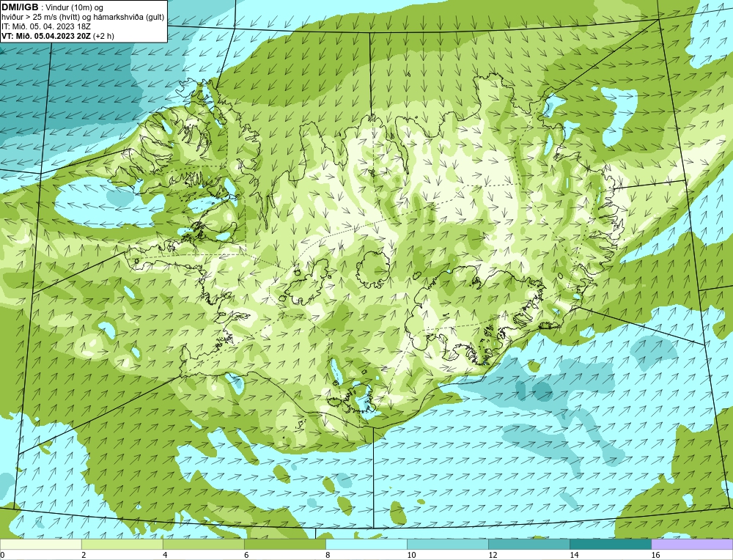Screen dimensions: 733x560
Task: Click the 'DMI/IGB : Vindur (10m) og' title line
Action: coord(52,7)
